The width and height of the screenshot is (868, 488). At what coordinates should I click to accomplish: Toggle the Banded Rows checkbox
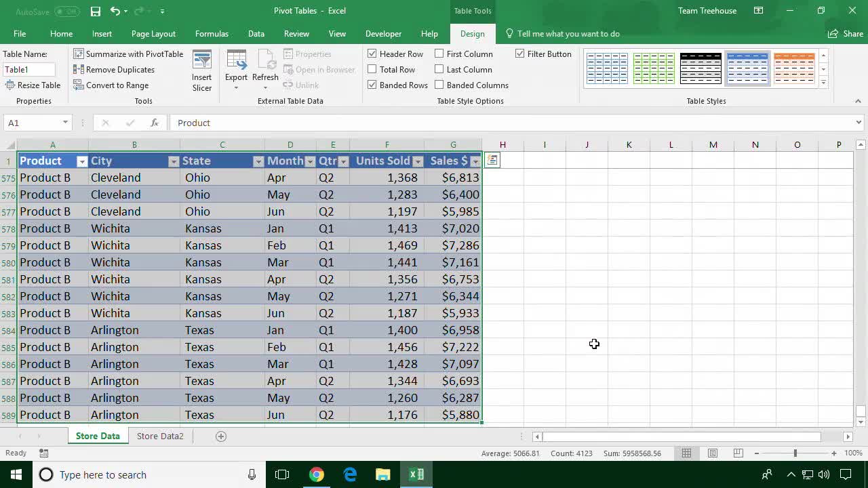[372, 85]
